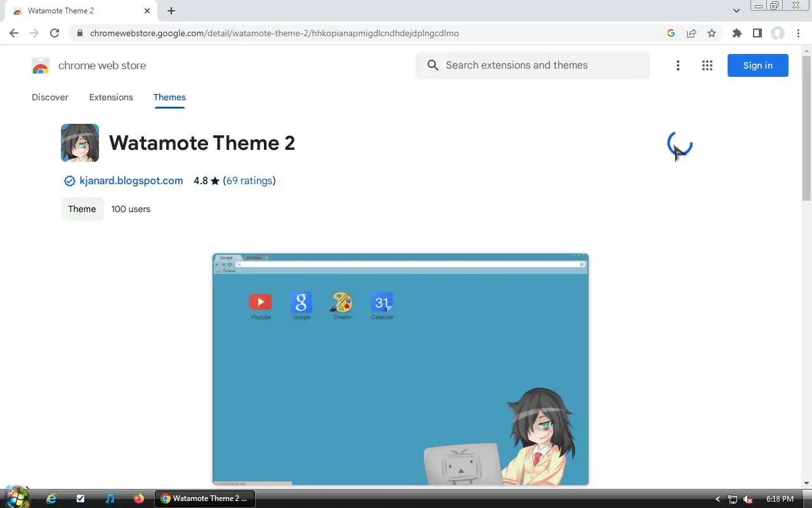812x508 pixels.
Task: Click the Watamote Theme 2 title
Action: click(x=202, y=143)
